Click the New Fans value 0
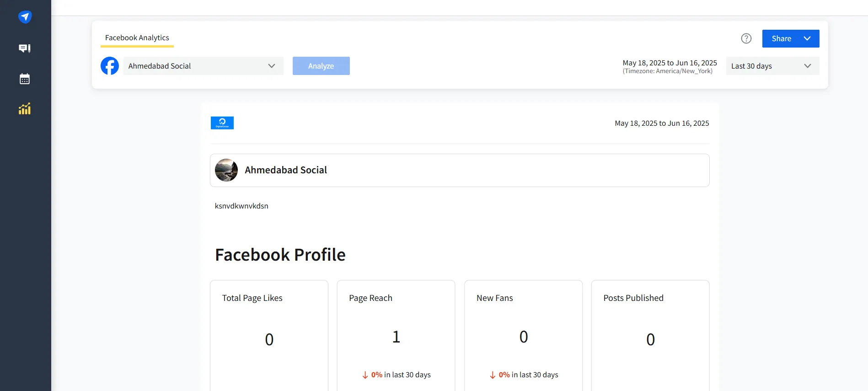The height and width of the screenshot is (391, 868). [524, 337]
